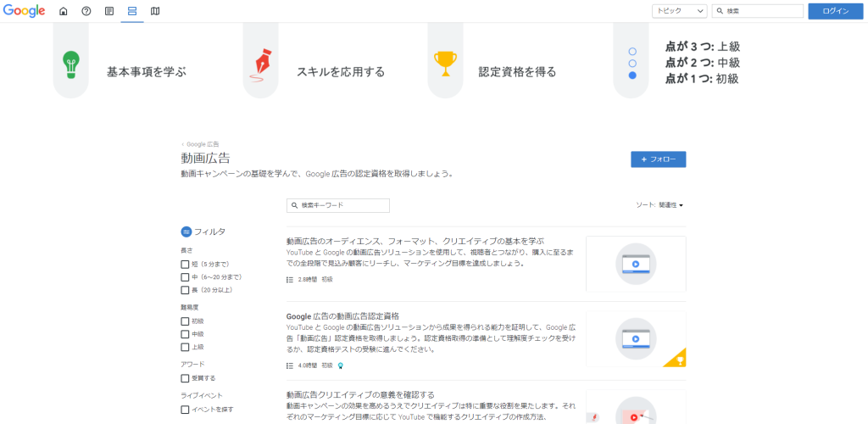Open the certification course thumbnail

point(636,338)
